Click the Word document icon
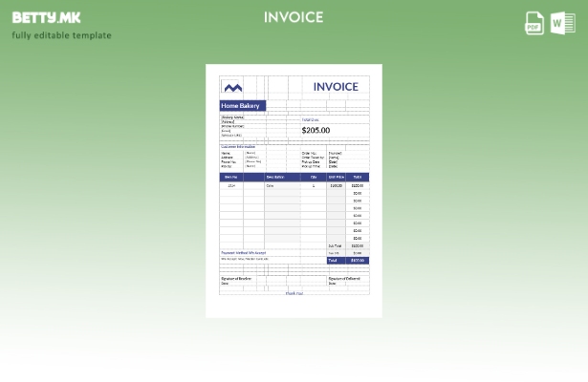The height and width of the screenshot is (382, 588). (x=563, y=23)
